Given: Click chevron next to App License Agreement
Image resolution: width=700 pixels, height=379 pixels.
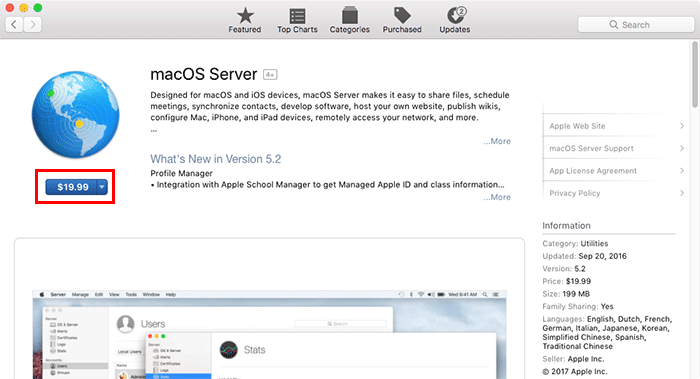Looking at the screenshot, I should coord(682,171).
